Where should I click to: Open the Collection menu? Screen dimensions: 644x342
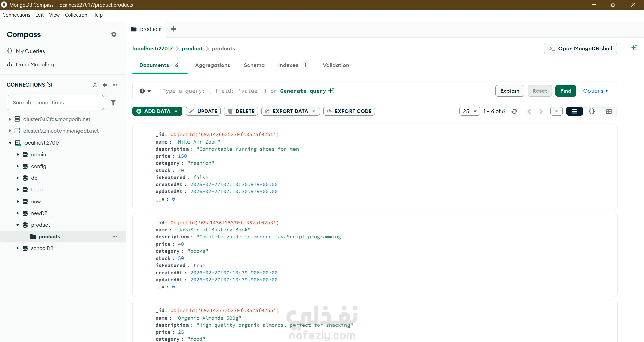coord(76,15)
